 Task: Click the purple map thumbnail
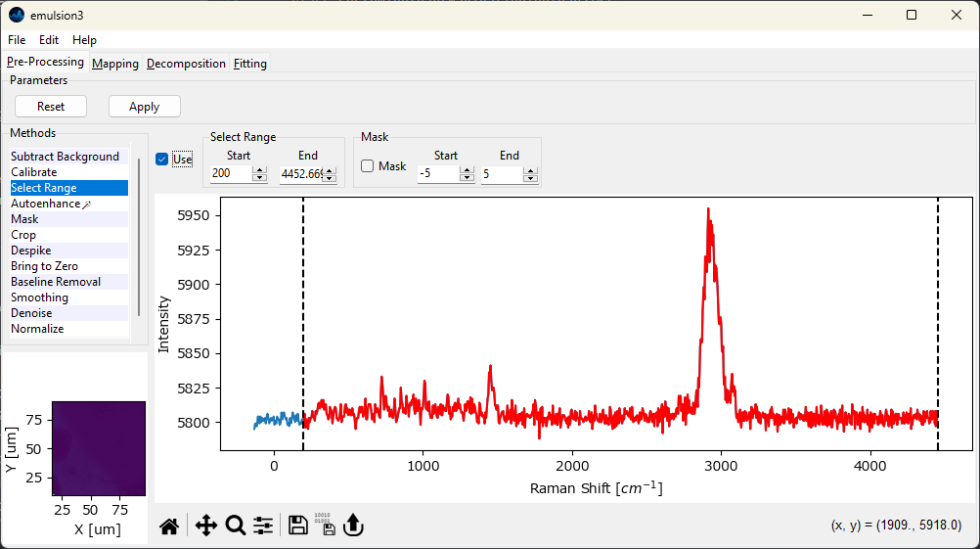coord(98,447)
